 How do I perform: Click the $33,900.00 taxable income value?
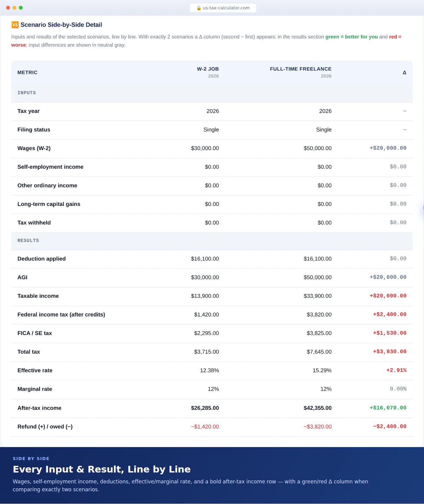[x=317, y=296]
